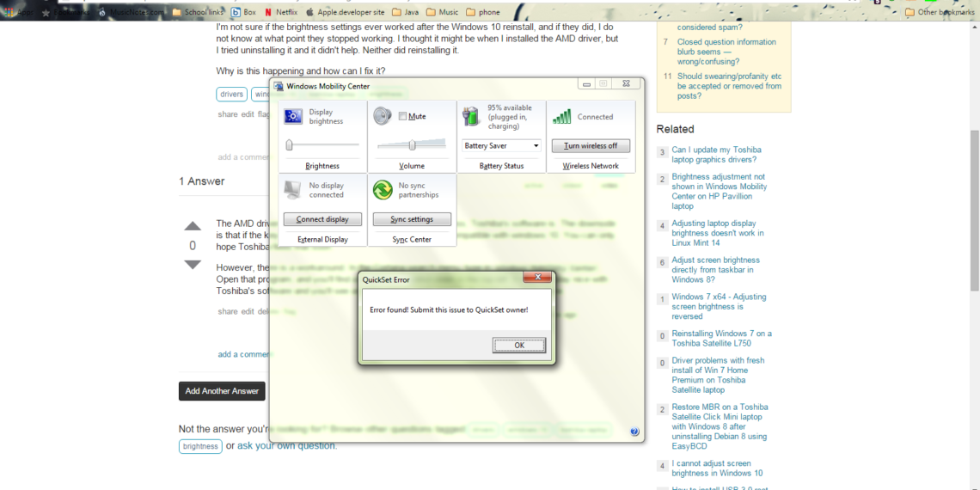Click the ask your own question link
Image resolution: width=980 pixels, height=490 pixels.
tap(286, 445)
